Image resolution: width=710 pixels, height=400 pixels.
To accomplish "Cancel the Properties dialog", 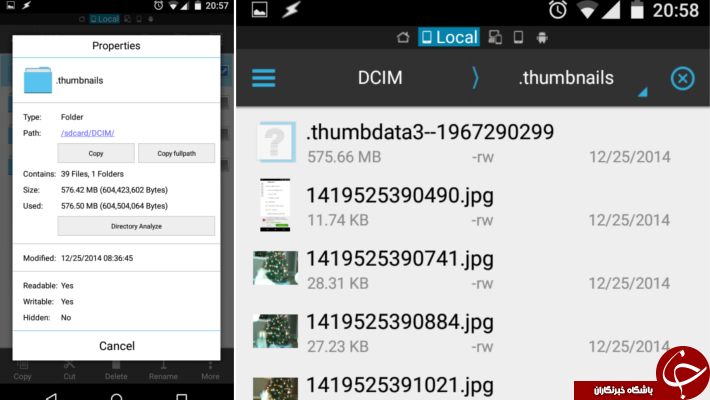I will pos(117,346).
